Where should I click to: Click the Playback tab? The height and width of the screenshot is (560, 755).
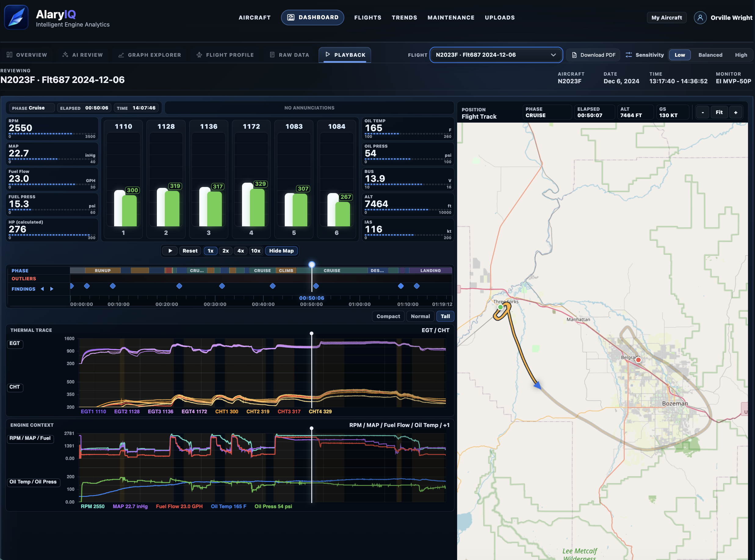(x=345, y=55)
